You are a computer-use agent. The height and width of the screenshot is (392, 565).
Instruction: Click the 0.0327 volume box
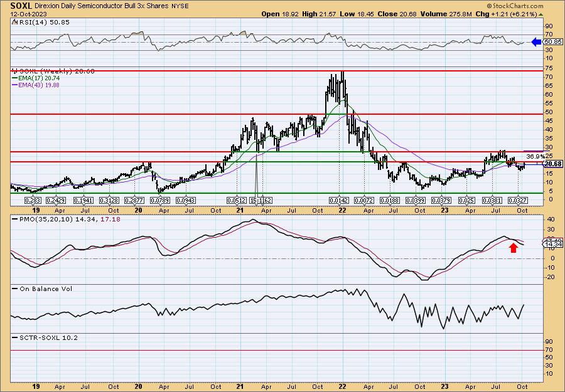[x=518, y=201]
